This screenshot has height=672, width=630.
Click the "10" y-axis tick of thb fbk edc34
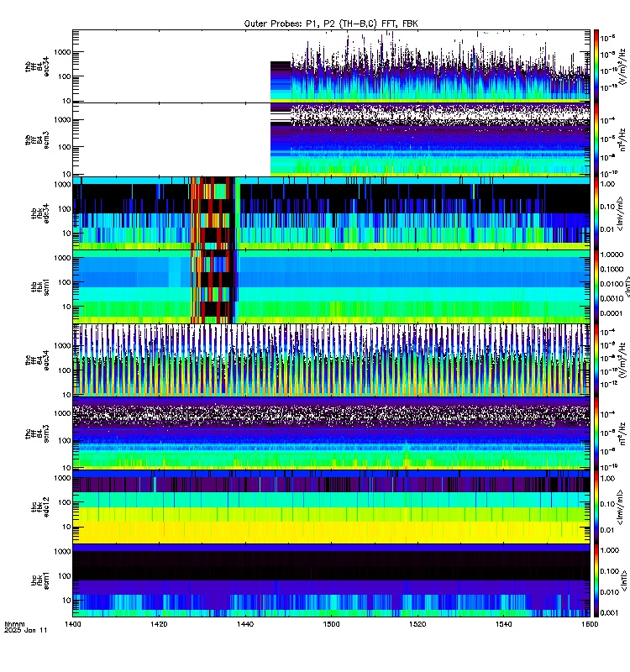pyautogui.click(x=66, y=234)
